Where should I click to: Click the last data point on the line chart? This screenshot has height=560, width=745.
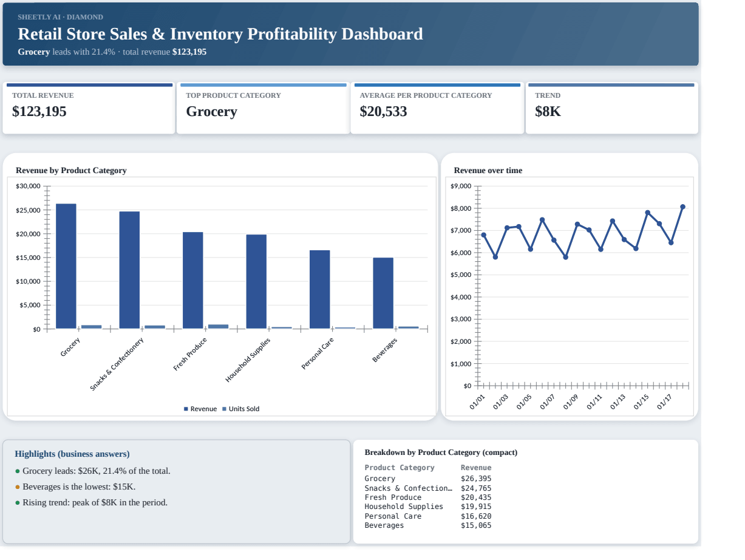click(682, 207)
